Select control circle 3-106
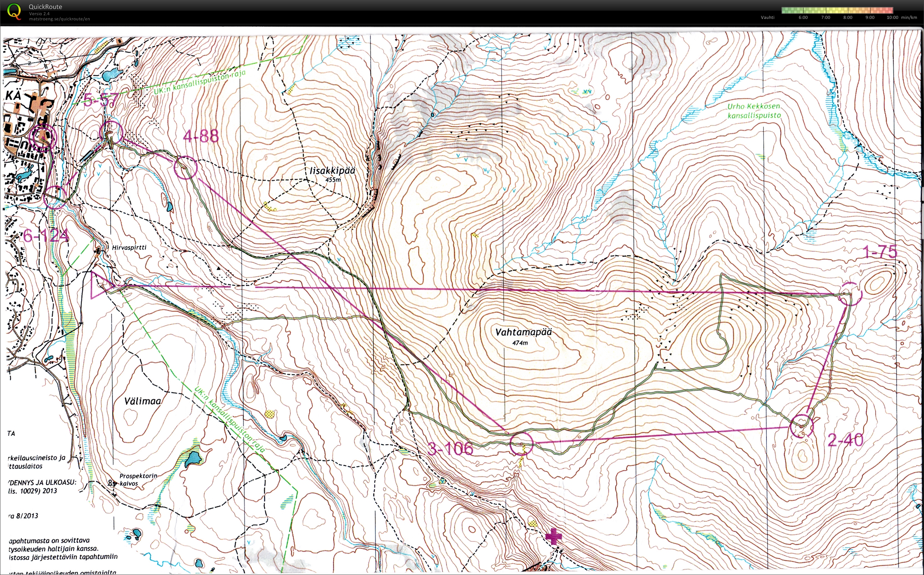Viewport: 924px width, 575px height. coord(521,443)
